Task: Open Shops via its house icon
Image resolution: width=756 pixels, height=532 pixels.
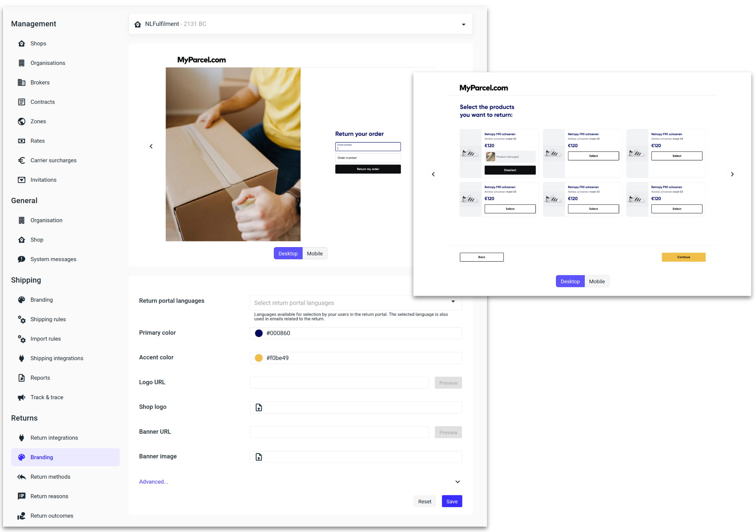Action: [22, 43]
